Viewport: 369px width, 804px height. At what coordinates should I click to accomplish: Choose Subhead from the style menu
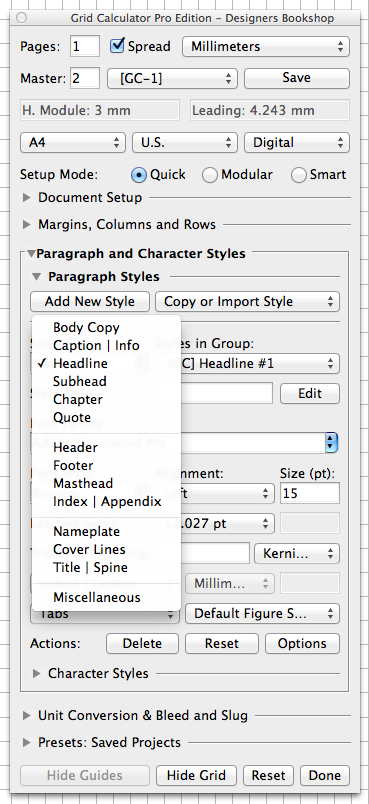106,381
